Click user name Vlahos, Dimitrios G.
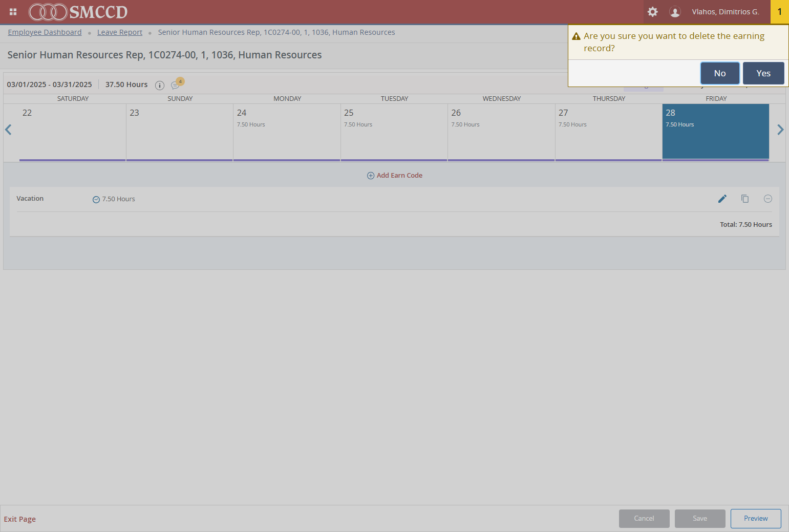 point(726,12)
